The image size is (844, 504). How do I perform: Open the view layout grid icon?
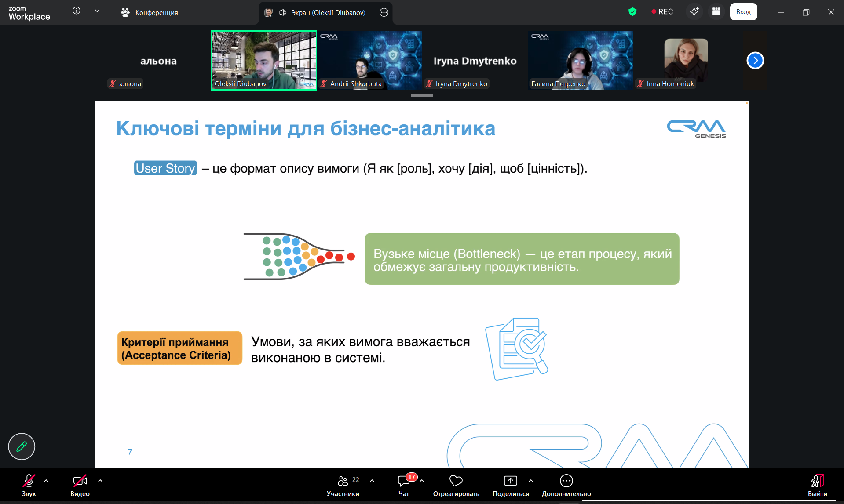(x=716, y=12)
